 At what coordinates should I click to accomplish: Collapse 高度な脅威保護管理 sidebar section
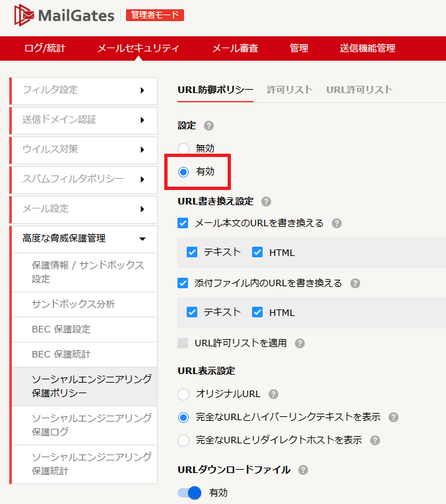point(84,239)
